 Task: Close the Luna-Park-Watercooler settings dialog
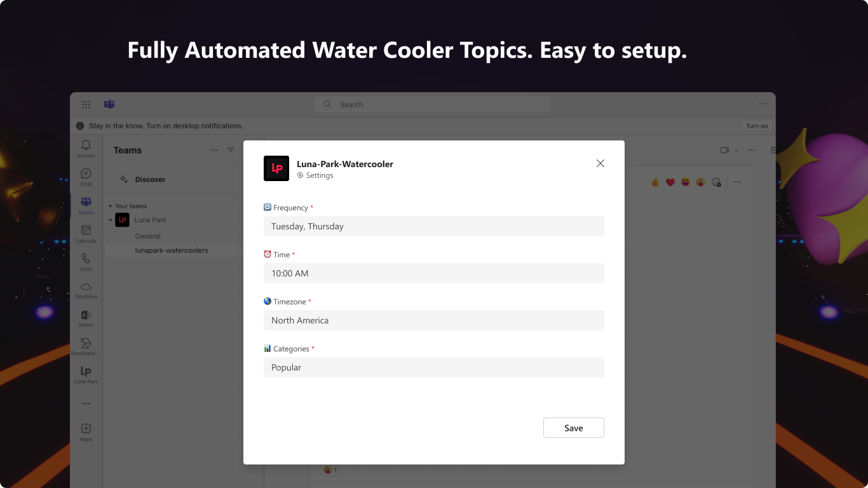[600, 163]
